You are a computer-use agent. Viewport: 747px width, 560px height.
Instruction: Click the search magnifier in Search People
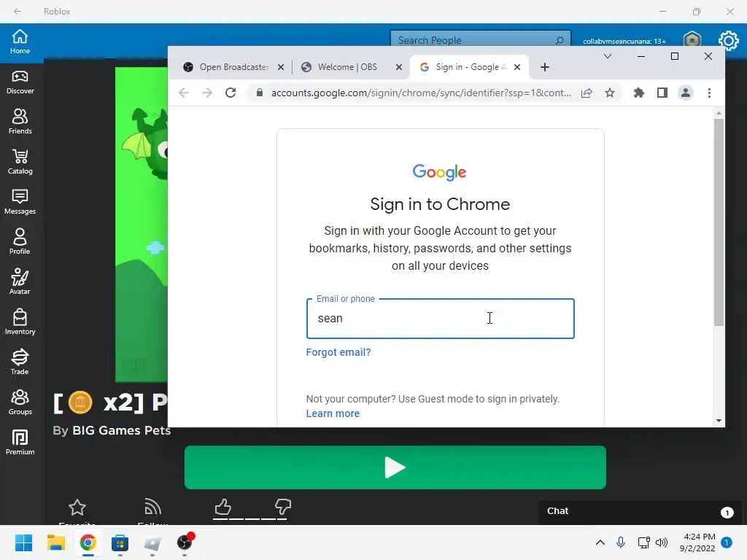560,41
